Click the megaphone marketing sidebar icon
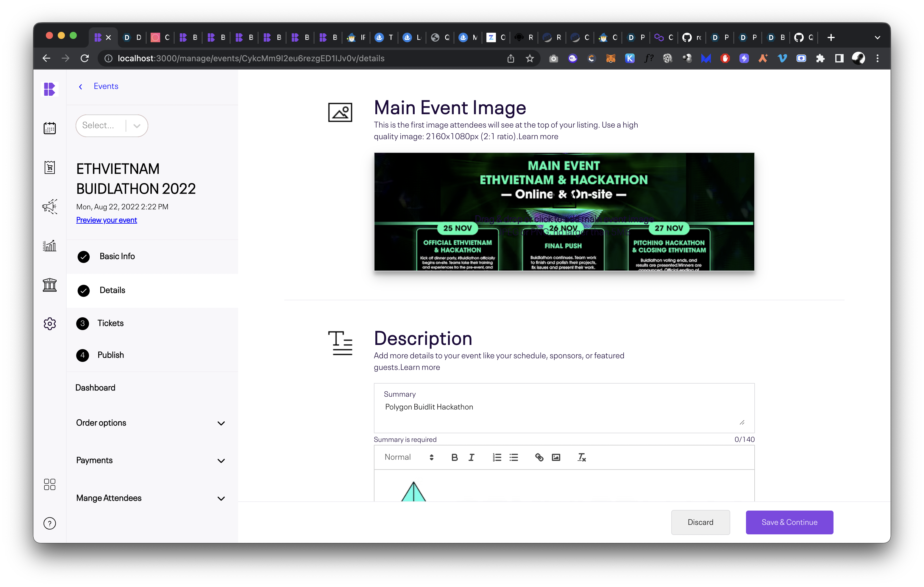 (x=49, y=206)
